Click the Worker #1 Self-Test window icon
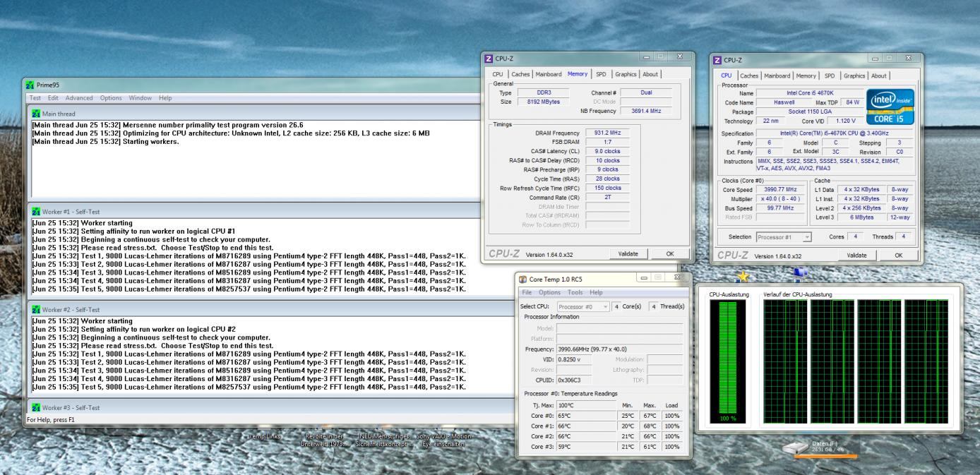The image size is (980, 475). 36,212
